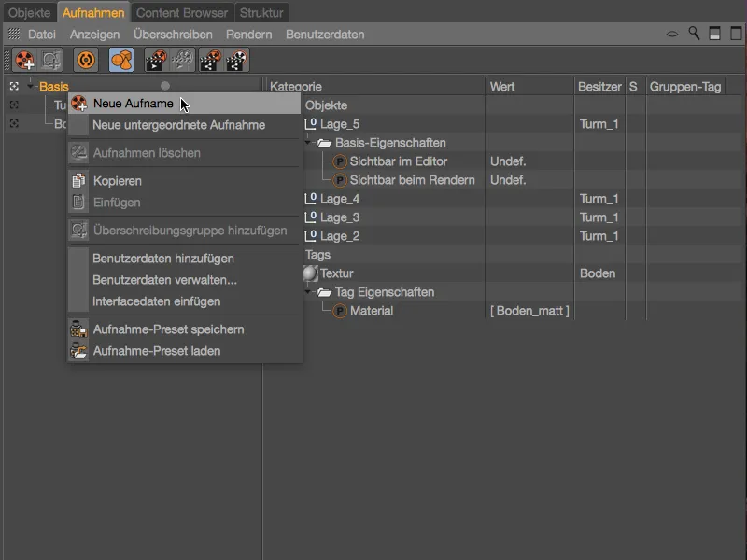The image size is (747, 560).
Task: Click the Gruppen-Tag column header
Action: pyautogui.click(x=685, y=86)
